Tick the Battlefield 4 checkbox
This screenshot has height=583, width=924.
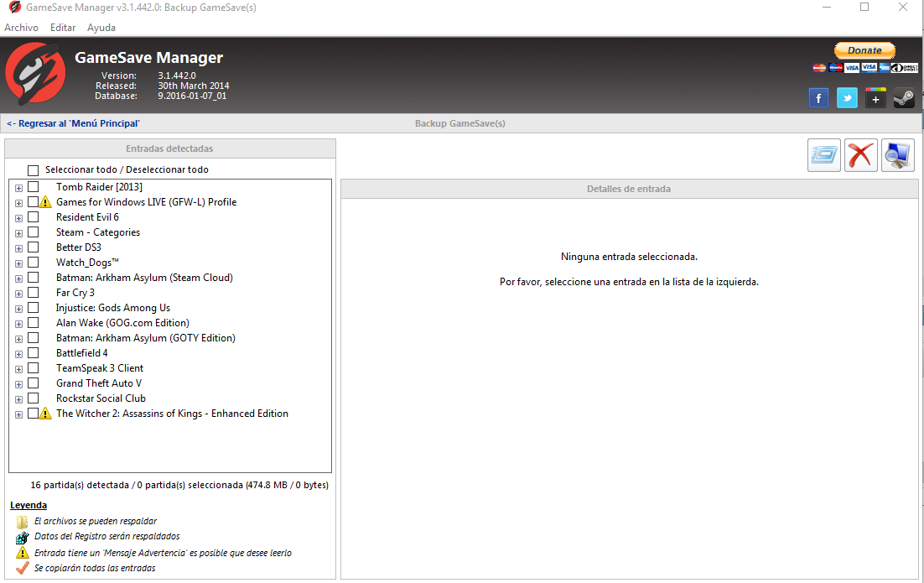(33, 353)
